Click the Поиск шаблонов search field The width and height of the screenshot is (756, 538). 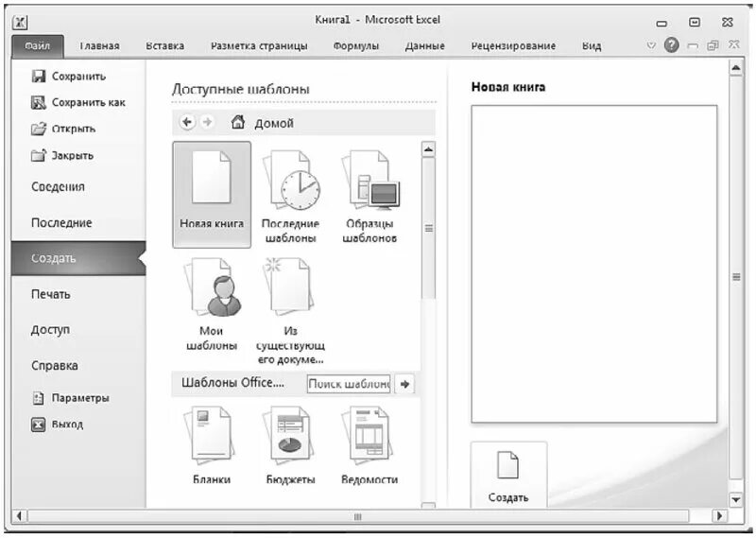349,384
